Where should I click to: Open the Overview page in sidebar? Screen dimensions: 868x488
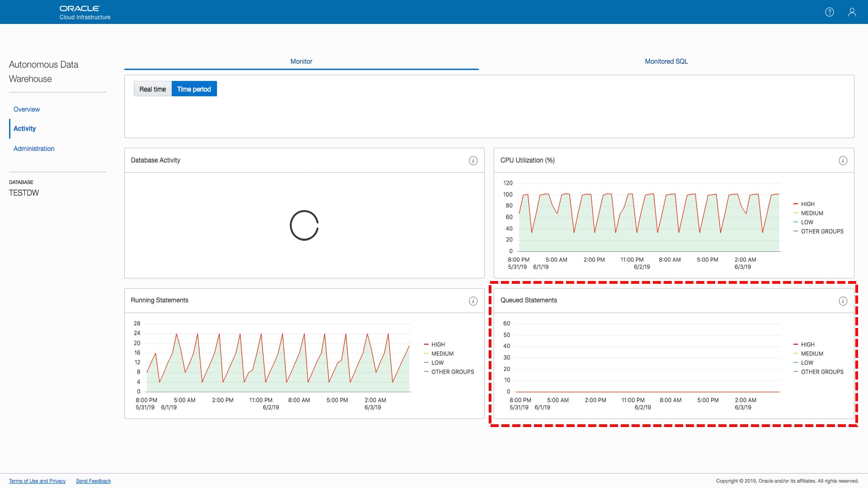pyautogui.click(x=27, y=109)
